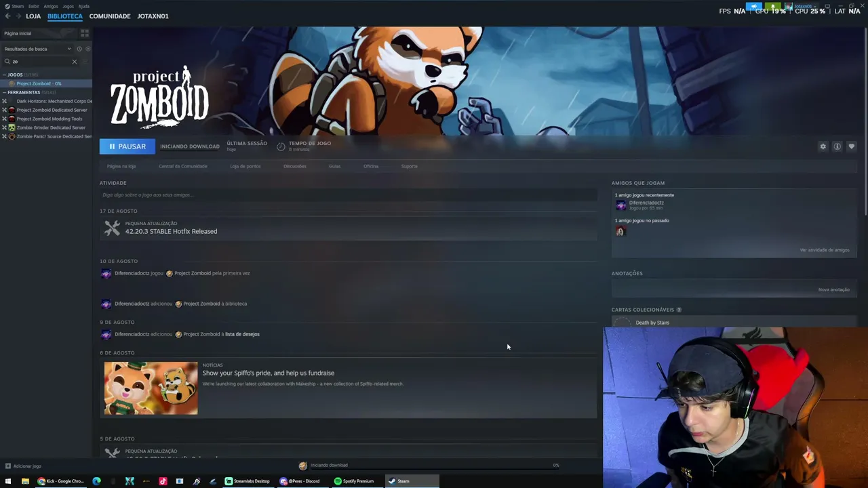Open the Steam menu
Image resolution: width=868 pixels, height=488 pixels.
coord(16,6)
